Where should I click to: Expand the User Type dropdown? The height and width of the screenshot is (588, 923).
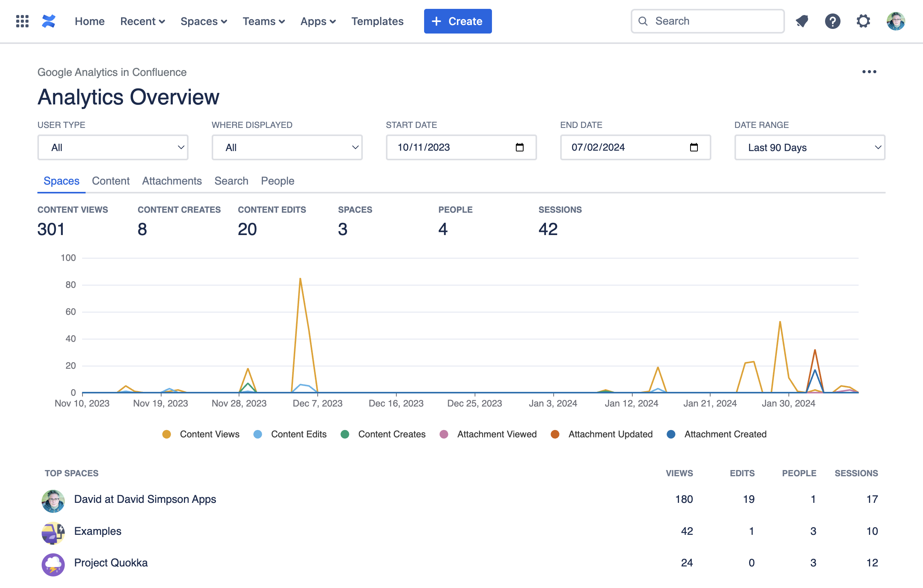tap(113, 147)
